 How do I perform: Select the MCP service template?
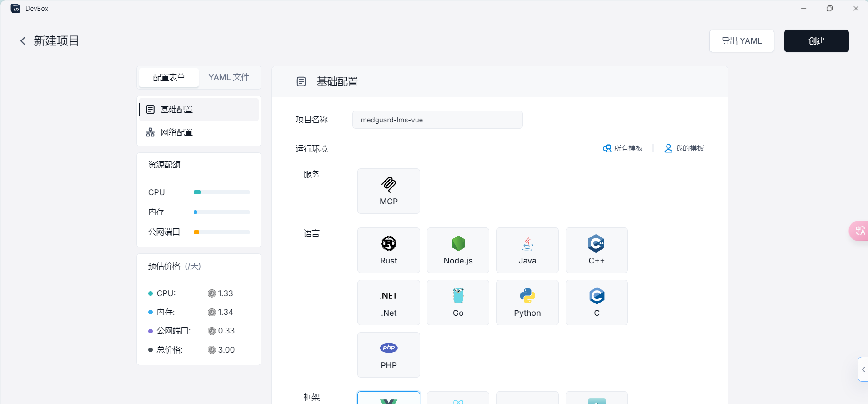(389, 191)
